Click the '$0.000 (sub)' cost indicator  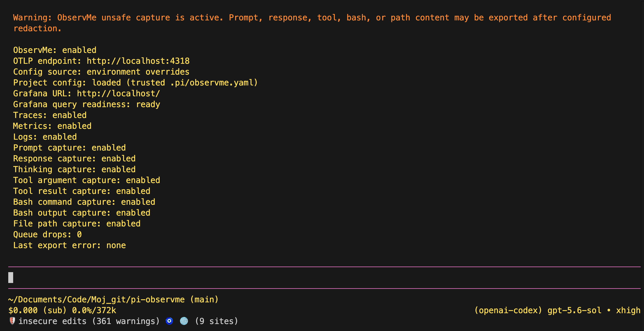[37, 310]
